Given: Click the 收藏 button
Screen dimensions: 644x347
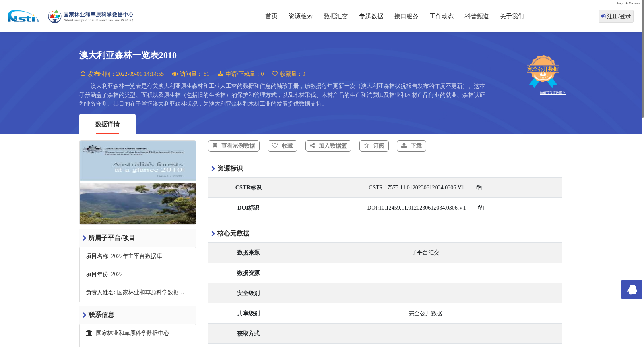Looking at the screenshot, I should pyautogui.click(x=283, y=146).
